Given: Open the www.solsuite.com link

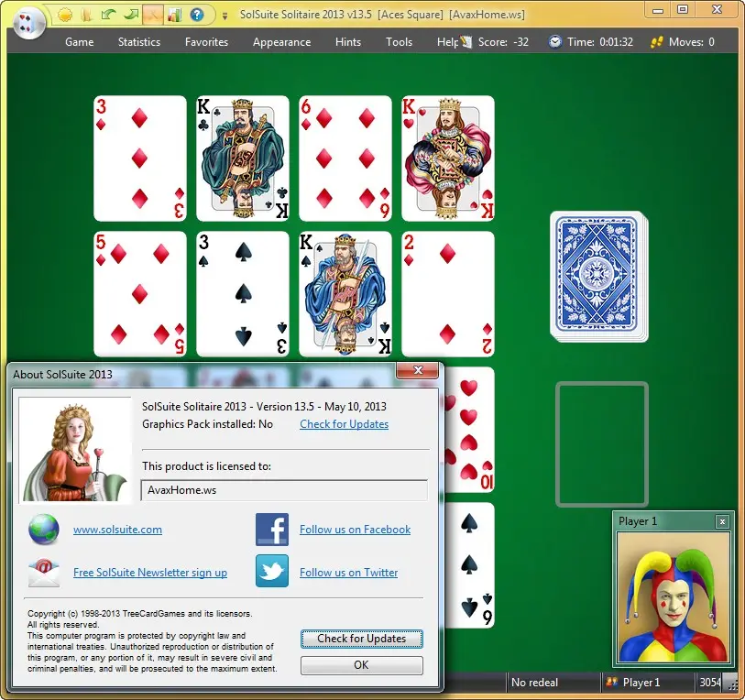Looking at the screenshot, I should pos(117,530).
